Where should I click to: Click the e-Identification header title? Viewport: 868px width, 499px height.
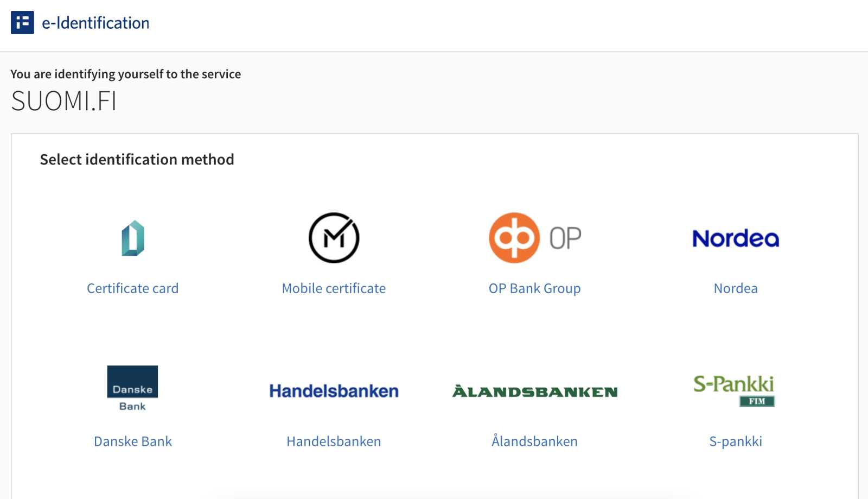pos(95,23)
